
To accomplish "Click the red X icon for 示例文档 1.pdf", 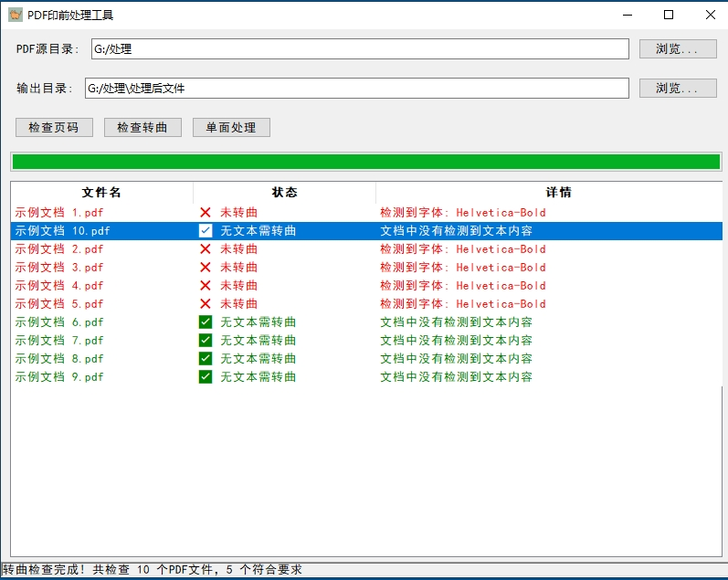I will tap(206, 213).
